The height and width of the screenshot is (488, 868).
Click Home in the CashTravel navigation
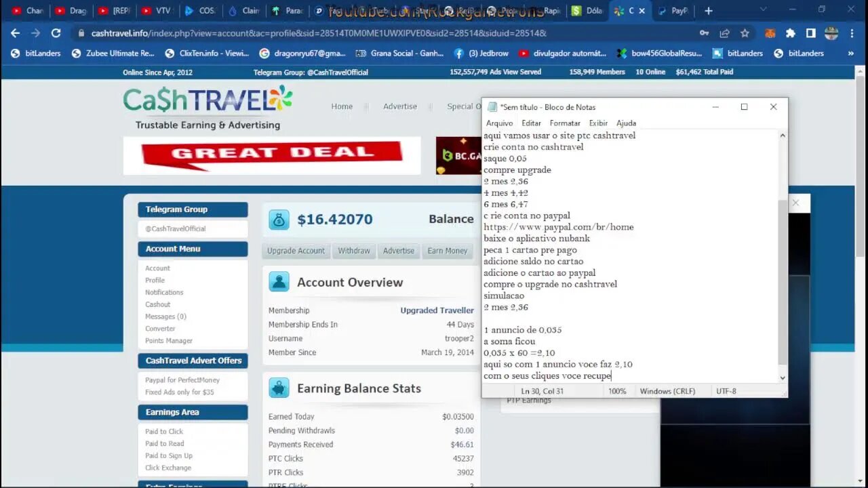[x=342, y=106]
